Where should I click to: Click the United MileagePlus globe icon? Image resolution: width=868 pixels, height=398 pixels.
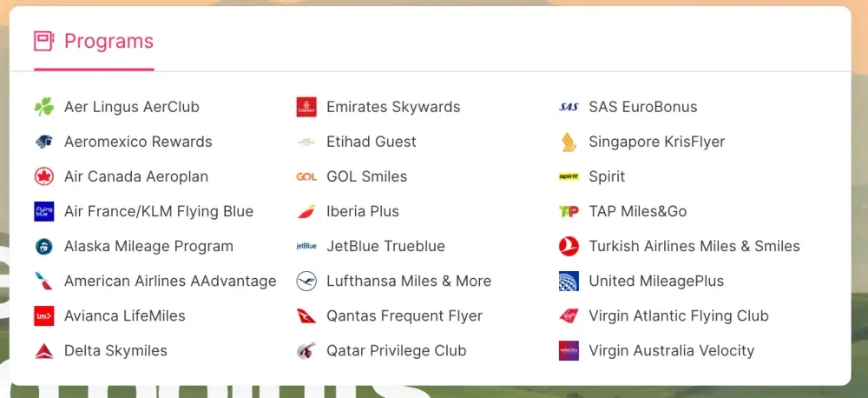point(569,281)
